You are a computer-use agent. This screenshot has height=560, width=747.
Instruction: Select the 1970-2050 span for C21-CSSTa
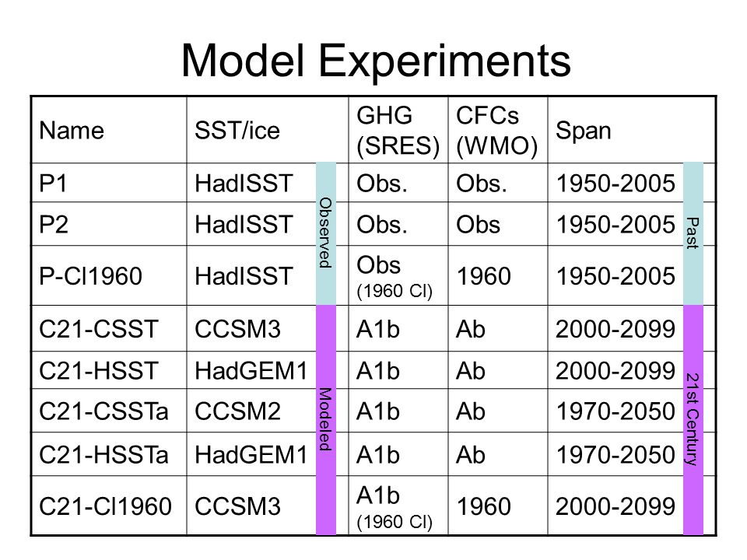coord(615,411)
